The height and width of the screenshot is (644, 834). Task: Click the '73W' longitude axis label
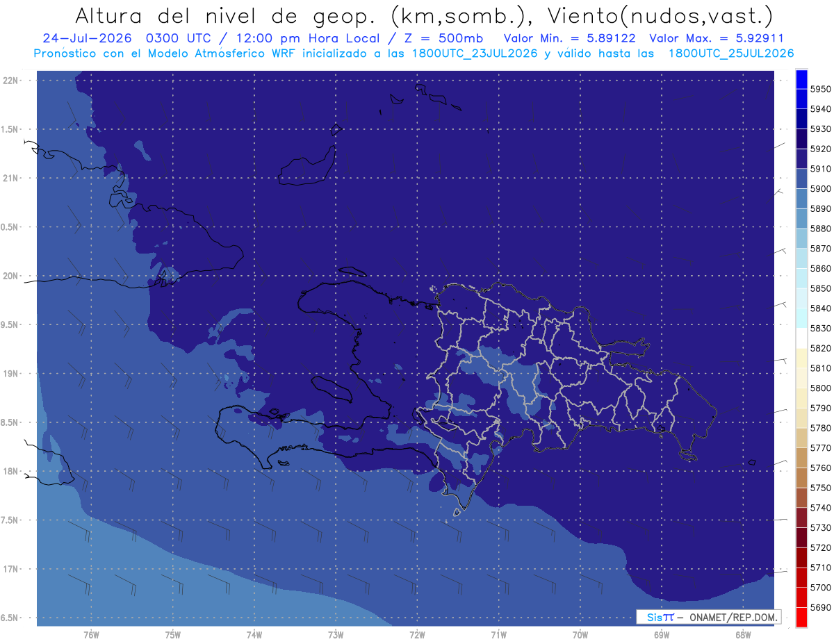point(336,634)
